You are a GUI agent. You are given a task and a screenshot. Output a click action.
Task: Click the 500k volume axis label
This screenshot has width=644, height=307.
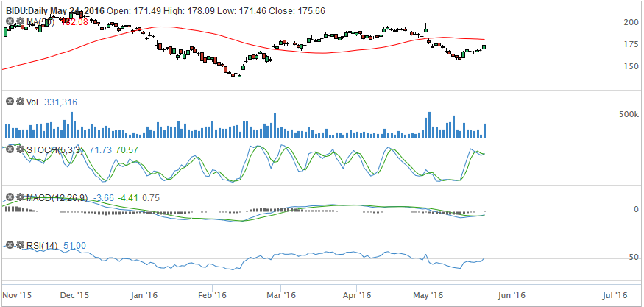point(629,114)
